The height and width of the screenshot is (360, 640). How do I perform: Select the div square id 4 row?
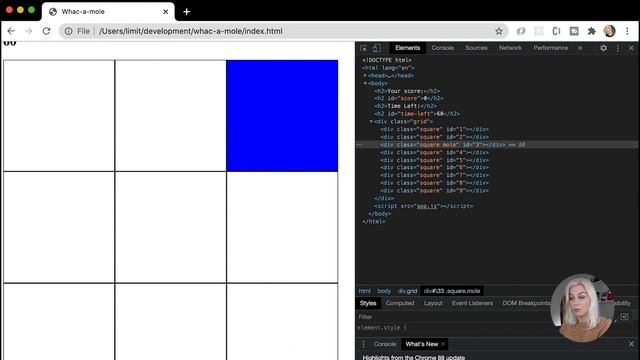(497, 153)
